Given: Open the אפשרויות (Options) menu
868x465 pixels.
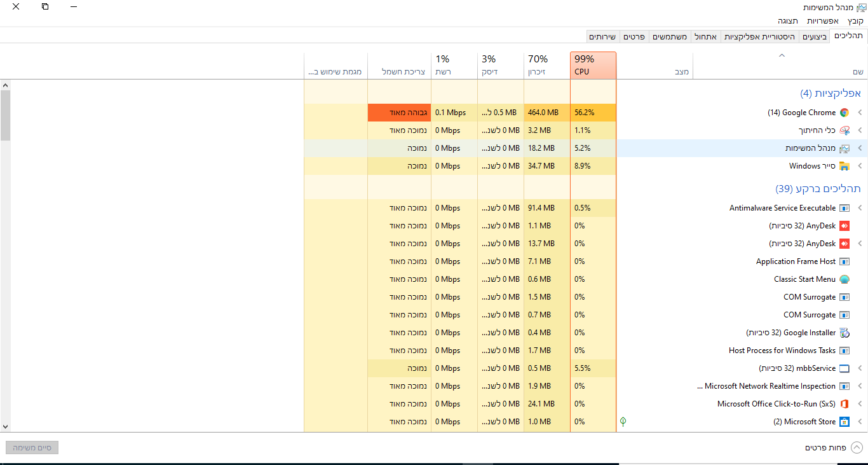Looking at the screenshot, I should (x=823, y=21).
